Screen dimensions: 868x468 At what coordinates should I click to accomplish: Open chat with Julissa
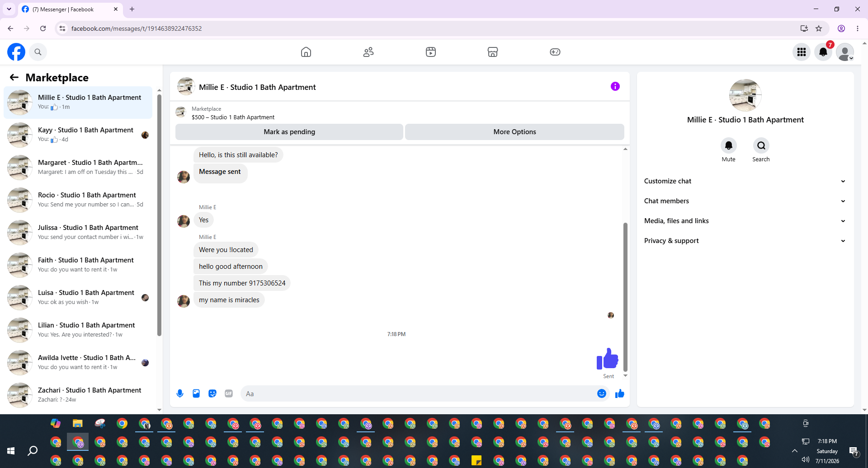click(x=78, y=233)
